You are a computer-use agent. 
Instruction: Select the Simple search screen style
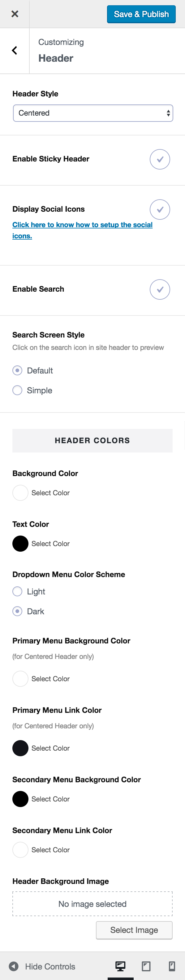pos(17,390)
